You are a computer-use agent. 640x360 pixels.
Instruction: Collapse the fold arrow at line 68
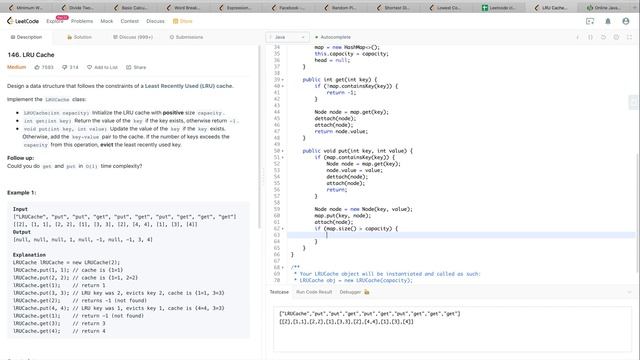pos(282,268)
